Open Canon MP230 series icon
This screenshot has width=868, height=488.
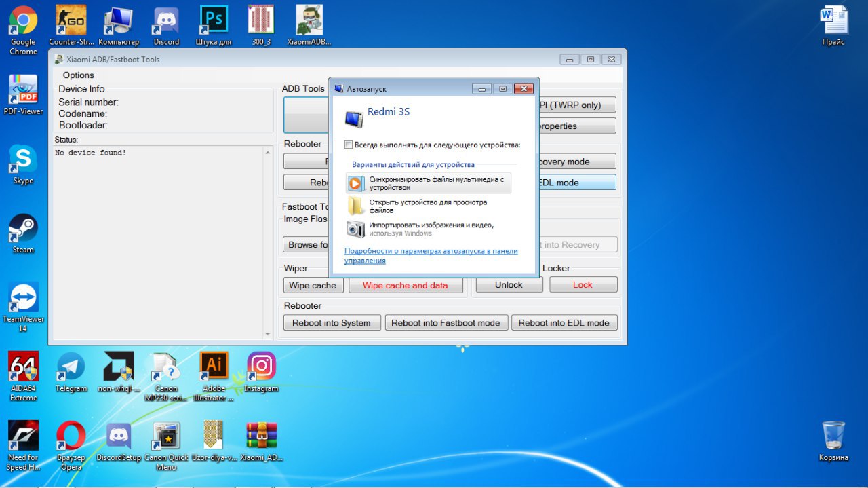click(166, 377)
